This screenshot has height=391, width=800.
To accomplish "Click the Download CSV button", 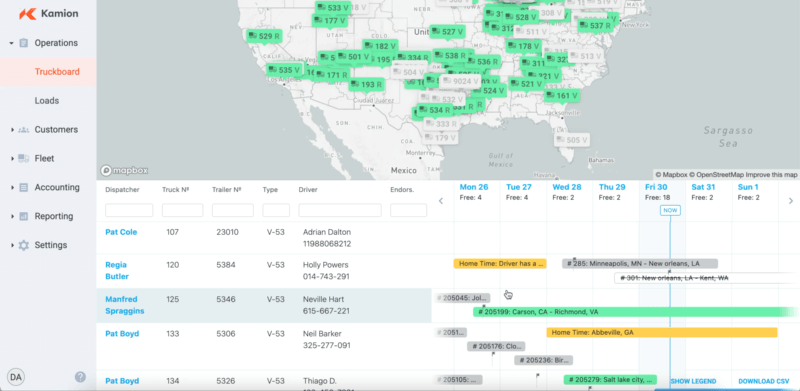I will (x=764, y=381).
